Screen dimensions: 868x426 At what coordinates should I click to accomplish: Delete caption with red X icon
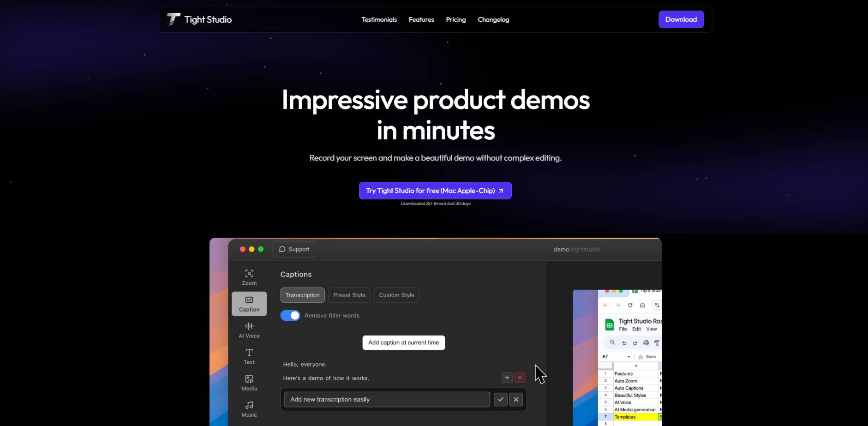click(520, 378)
